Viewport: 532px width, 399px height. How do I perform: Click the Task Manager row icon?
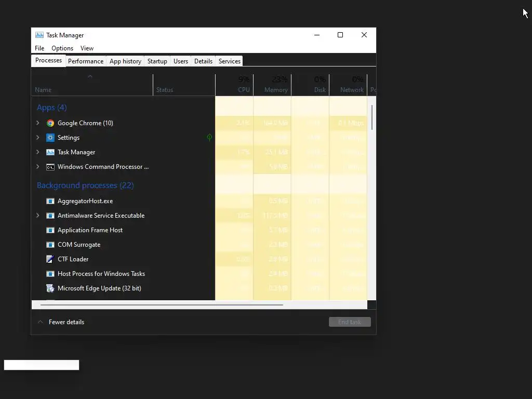[50, 152]
